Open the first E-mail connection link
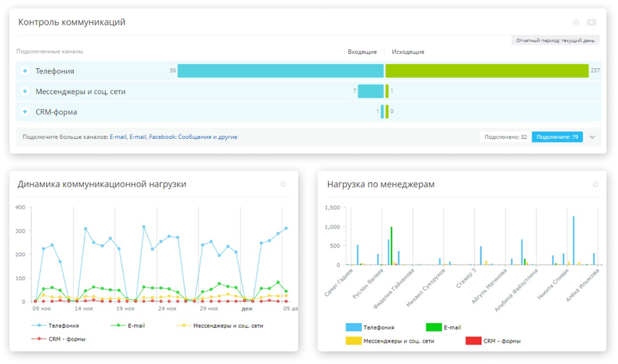The image size is (618, 364). point(118,137)
